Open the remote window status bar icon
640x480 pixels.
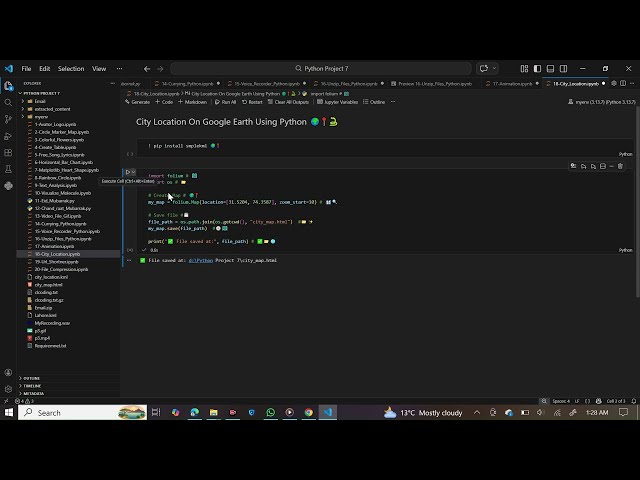(x=6, y=401)
